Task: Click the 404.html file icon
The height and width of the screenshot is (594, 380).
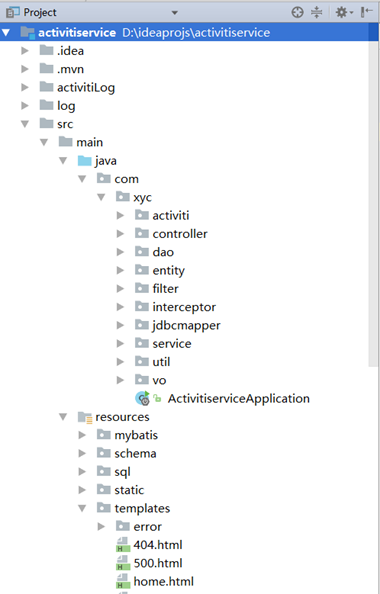Action: coord(123,545)
